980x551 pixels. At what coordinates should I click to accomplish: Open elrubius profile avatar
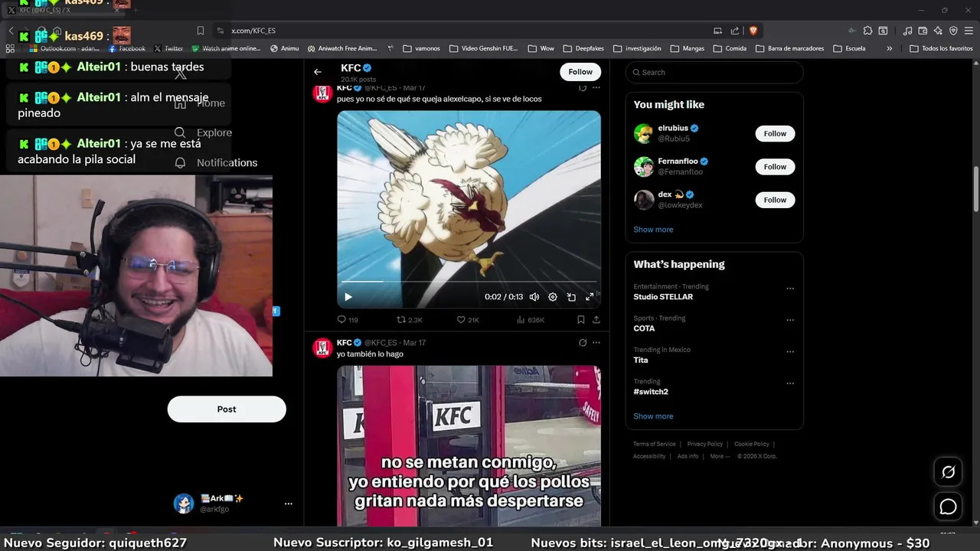pos(644,133)
